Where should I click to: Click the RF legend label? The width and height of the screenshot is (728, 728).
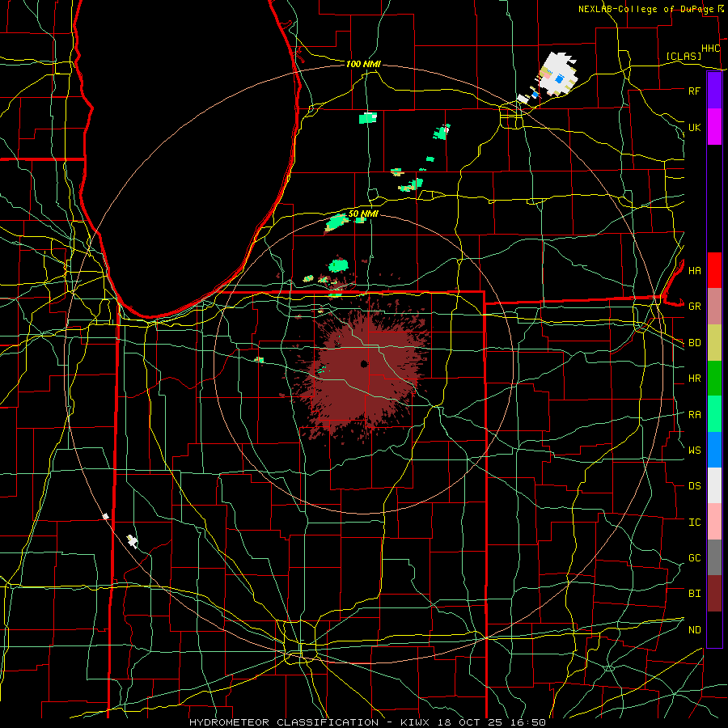pyautogui.click(x=694, y=91)
